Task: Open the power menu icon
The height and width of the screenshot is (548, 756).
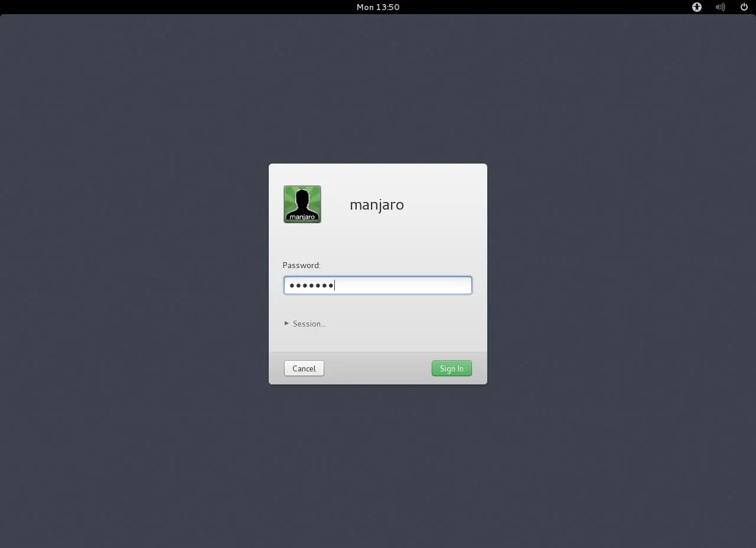Action: (744, 7)
